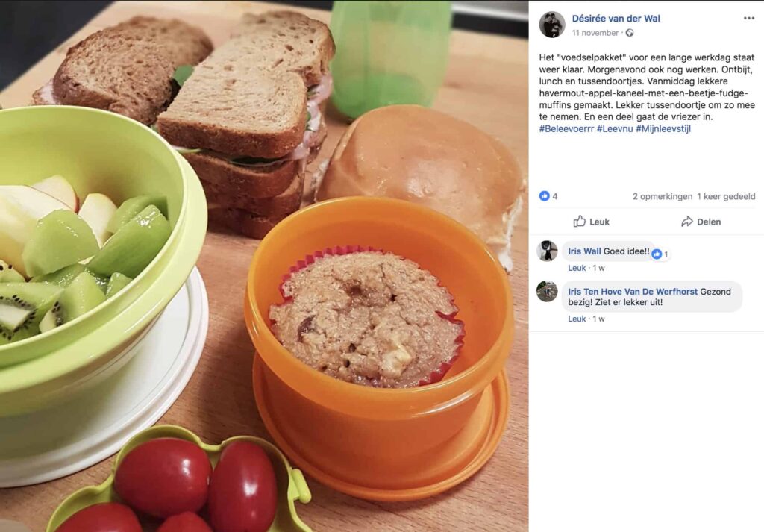Open the #Mijnleevstijl hashtag
Viewport: 764px width, 532px height.
(663, 128)
